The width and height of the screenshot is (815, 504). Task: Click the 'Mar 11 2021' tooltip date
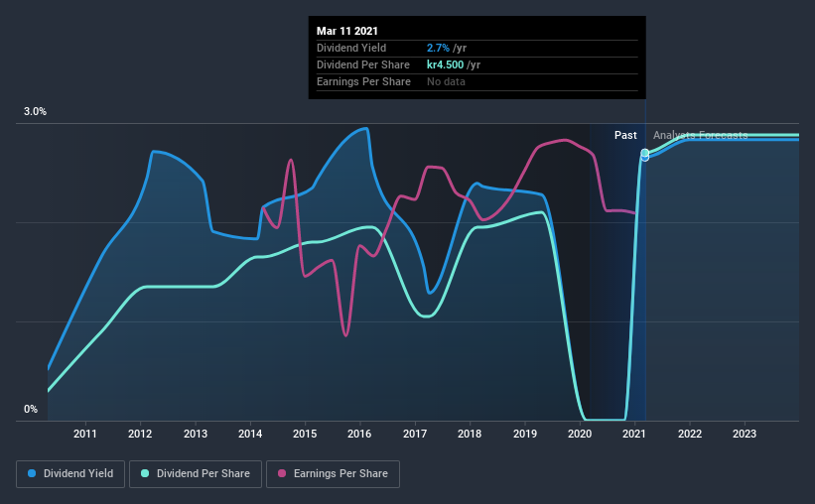click(x=347, y=31)
